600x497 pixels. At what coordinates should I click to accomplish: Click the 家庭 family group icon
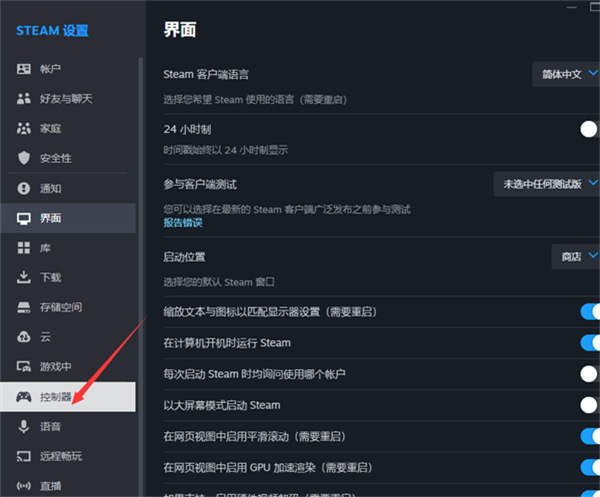(24, 129)
